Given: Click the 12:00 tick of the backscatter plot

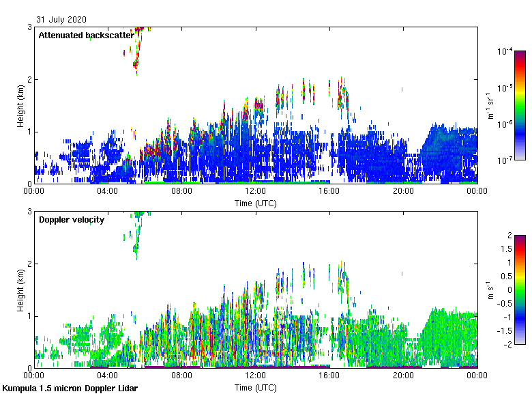Looking at the screenshot, I should [256, 191].
